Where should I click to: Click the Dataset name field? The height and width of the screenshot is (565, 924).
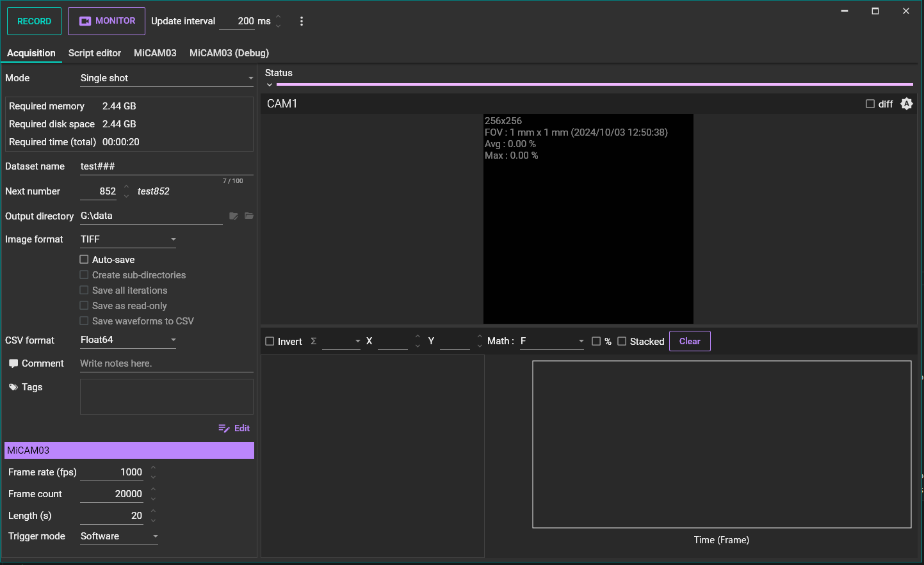pyautogui.click(x=166, y=166)
